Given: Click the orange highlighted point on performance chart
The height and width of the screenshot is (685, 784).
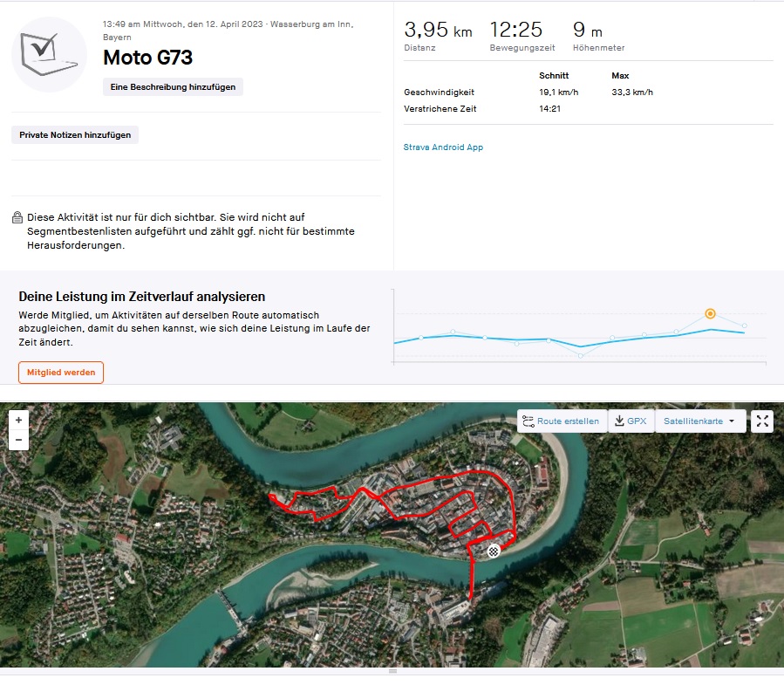Looking at the screenshot, I should coord(710,313).
